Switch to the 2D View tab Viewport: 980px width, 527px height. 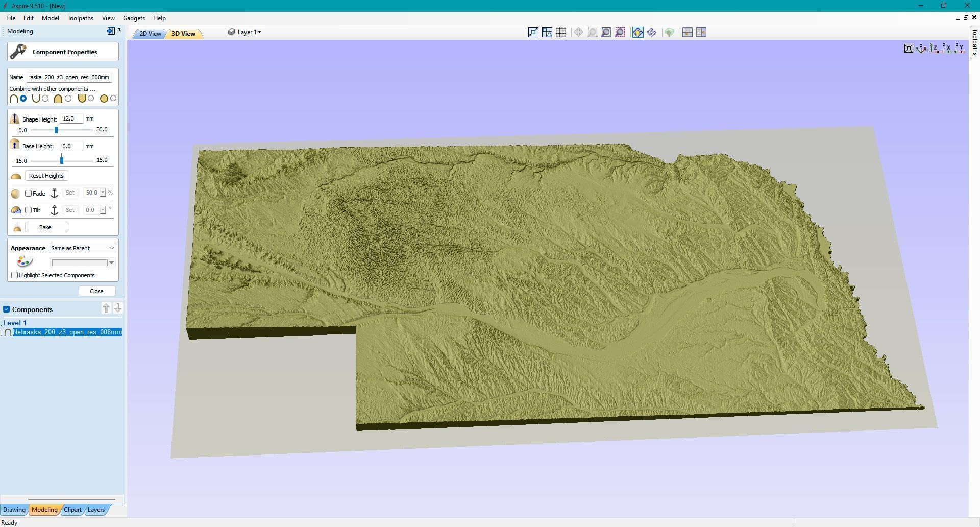point(150,34)
